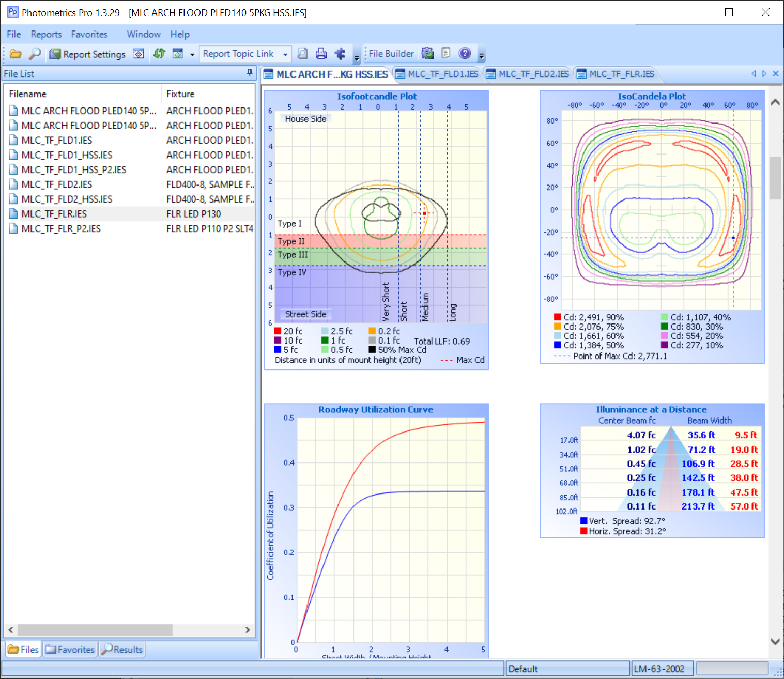Select MLC_TF_FLD1_HSS.IES in the file list
Viewport: 784px width, 679px height.
tap(67, 155)
